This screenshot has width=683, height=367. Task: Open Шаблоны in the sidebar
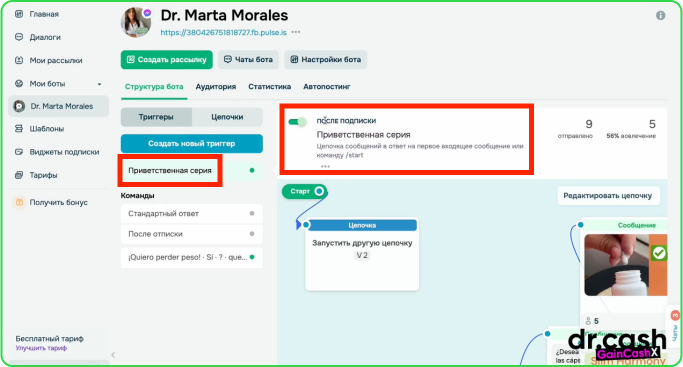coord(47,129)
